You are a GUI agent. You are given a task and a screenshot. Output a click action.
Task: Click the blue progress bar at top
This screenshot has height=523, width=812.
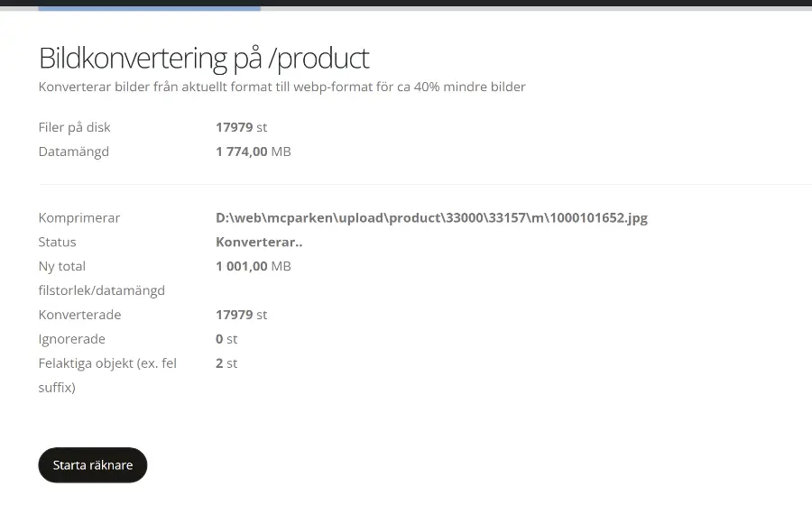point(149,8)
